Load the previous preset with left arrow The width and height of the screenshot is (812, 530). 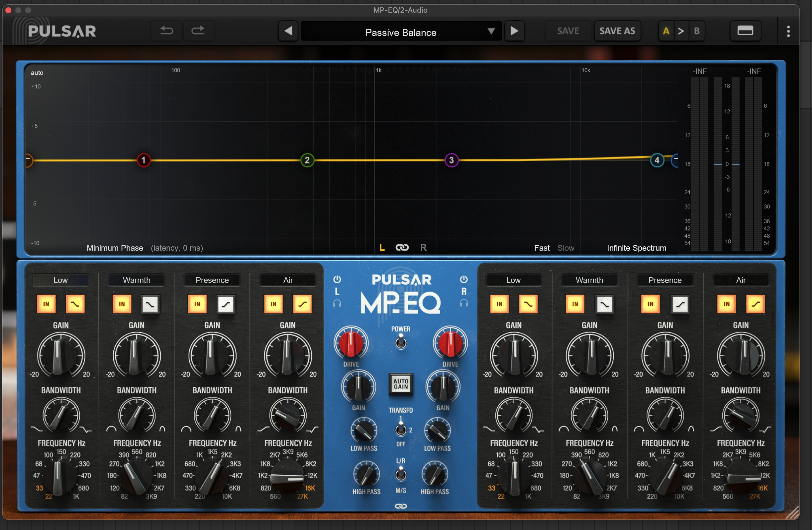point(288,31)
